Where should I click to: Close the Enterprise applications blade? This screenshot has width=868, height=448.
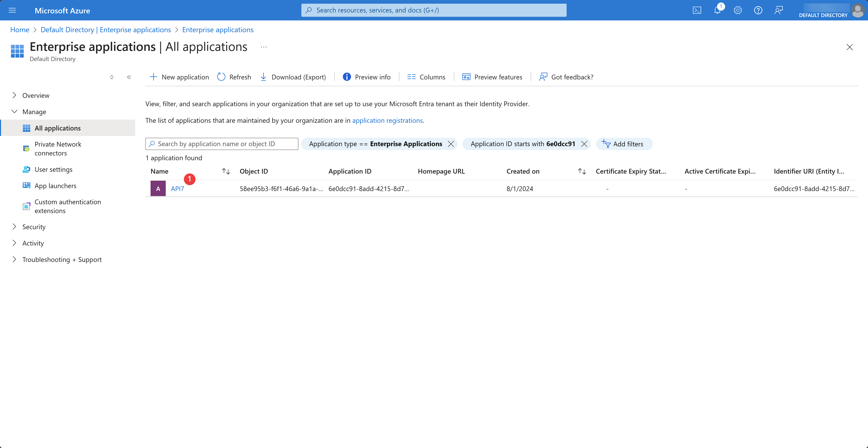(849, 47)
